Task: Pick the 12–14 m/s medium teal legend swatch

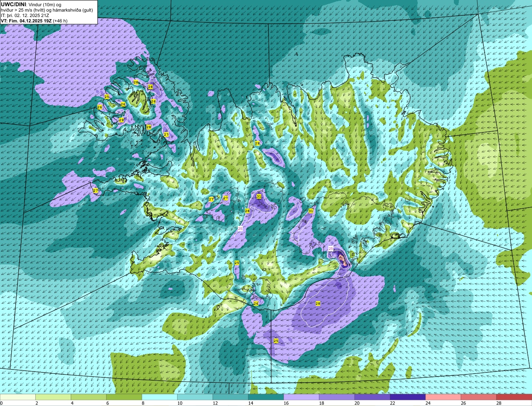Action: point(230,397)
